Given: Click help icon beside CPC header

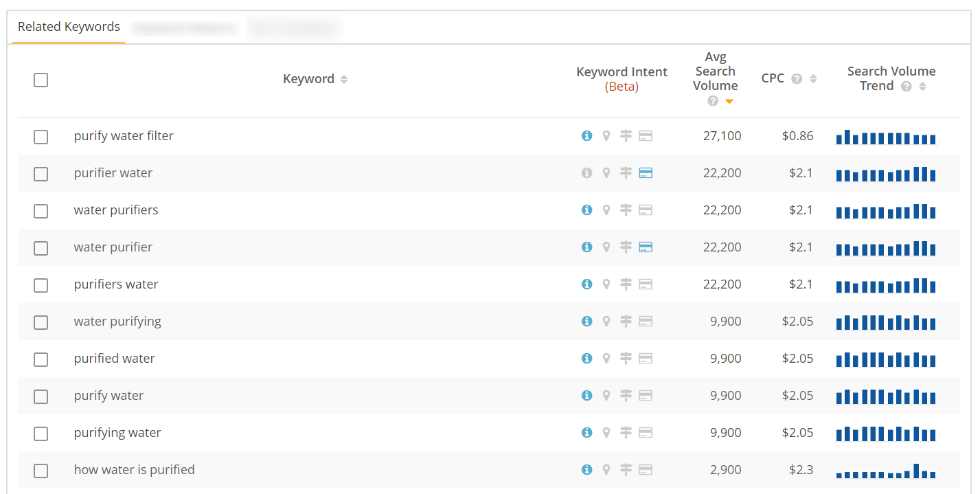Looking at the screenshot, I should [797, 79].
